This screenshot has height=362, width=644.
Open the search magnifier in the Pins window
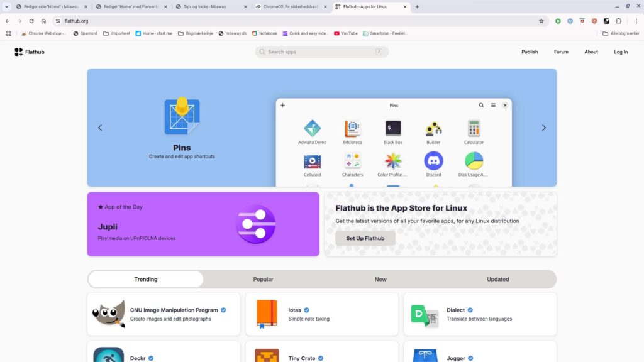[x=481, y=105]
